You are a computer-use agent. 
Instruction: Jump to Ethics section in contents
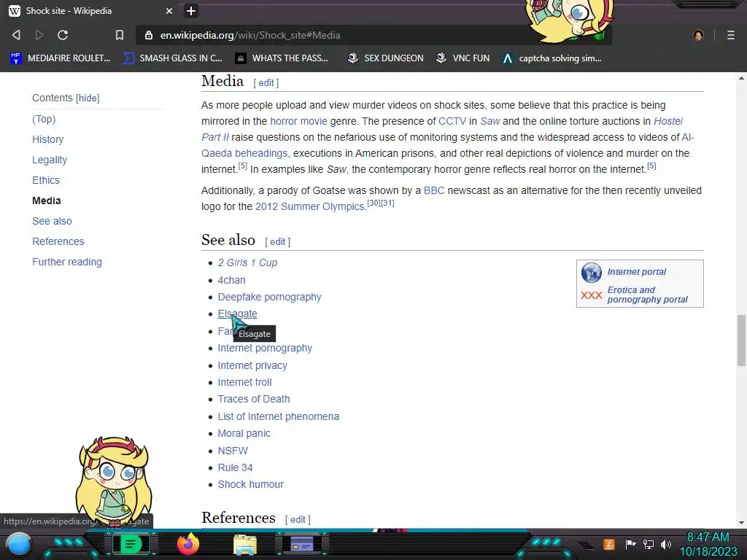[46, 181]
